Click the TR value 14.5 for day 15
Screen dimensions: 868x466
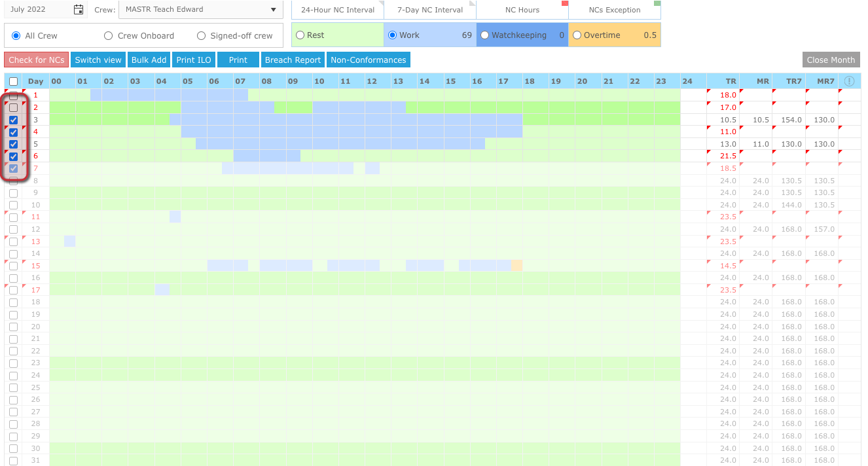click(x=728, y=266)
